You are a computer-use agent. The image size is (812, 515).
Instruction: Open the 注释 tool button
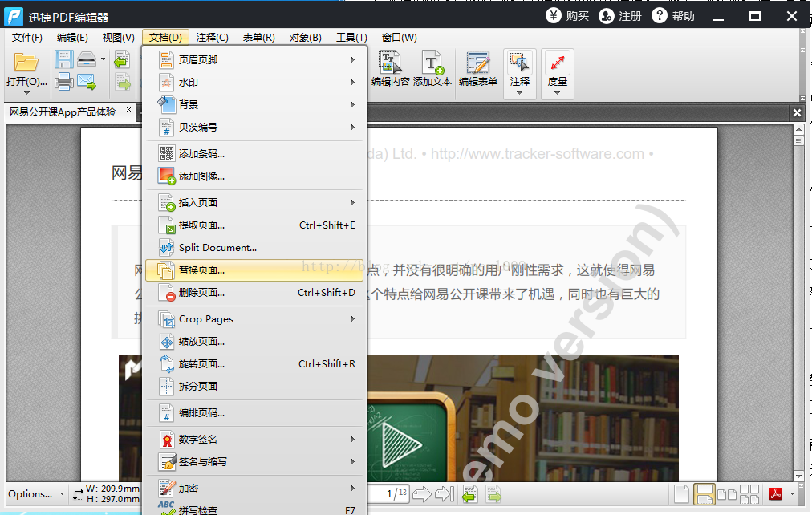519,73
